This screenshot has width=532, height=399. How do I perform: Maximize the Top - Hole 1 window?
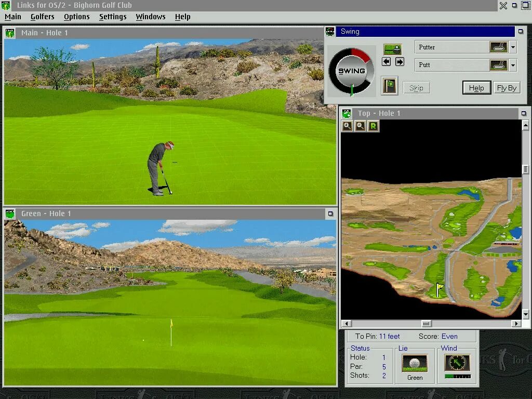[524, 113]
